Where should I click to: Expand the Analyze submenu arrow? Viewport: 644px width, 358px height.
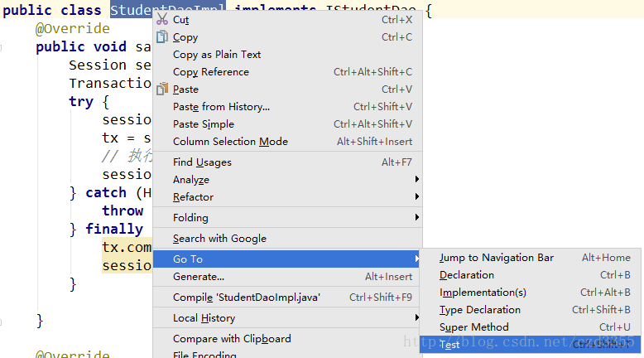pos(416,180)
